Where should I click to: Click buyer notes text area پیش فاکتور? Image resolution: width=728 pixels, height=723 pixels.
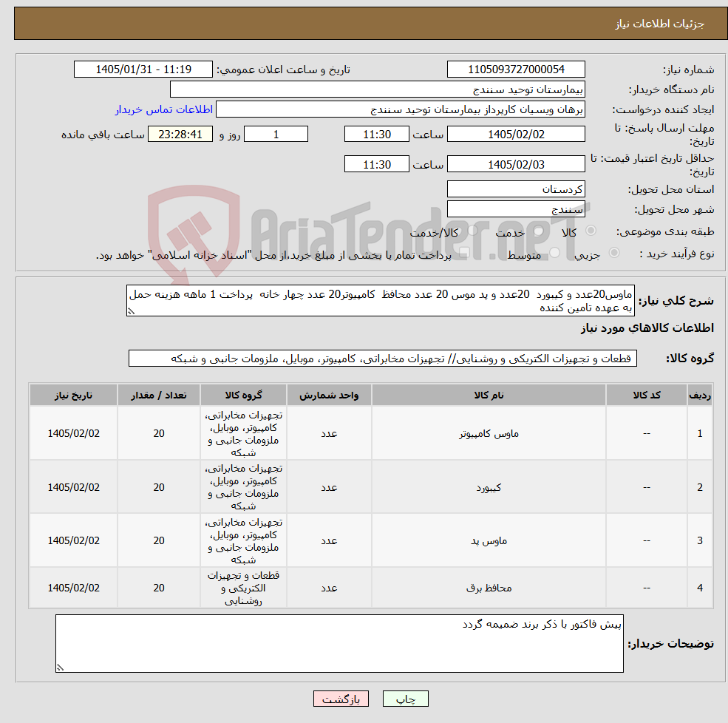point(339,643)
